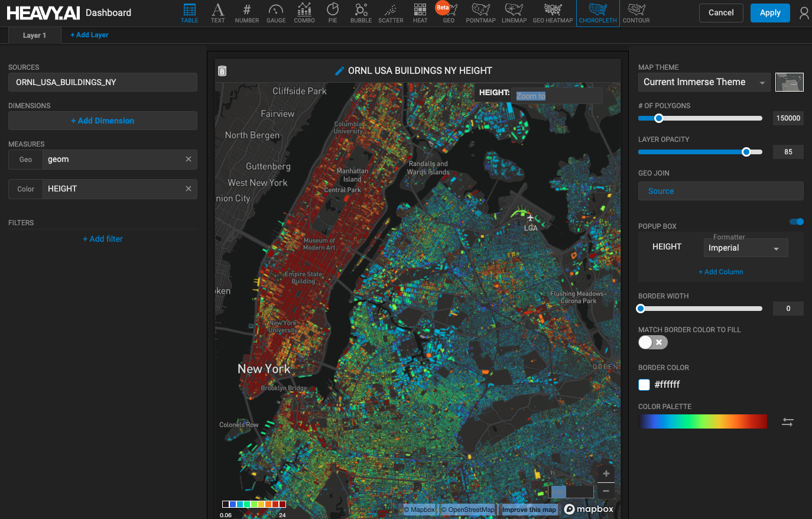Open the user profile icon
812x519 pixels.
804,13
